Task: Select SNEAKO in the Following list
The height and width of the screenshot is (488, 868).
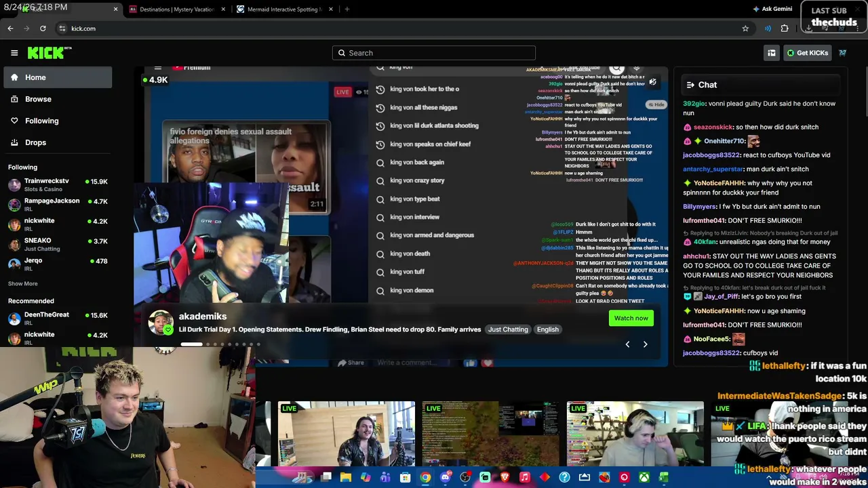Action: 58,244
